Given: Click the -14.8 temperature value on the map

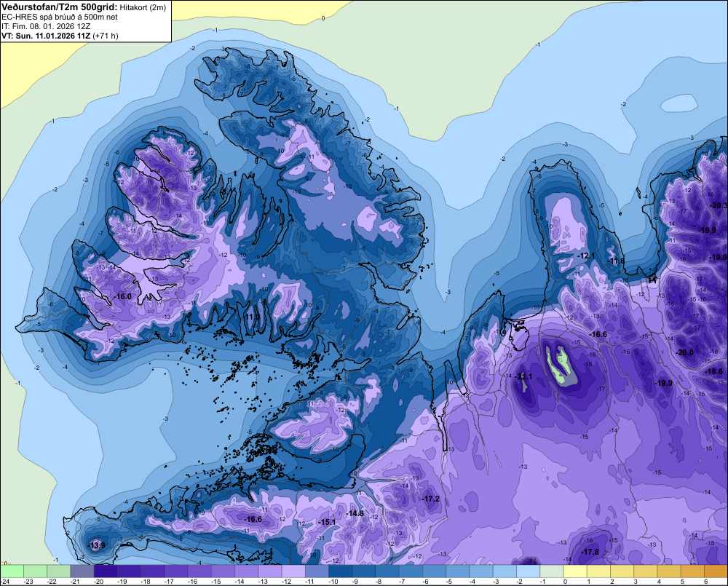Looking at the screenshot, I should tap(355, 513).
